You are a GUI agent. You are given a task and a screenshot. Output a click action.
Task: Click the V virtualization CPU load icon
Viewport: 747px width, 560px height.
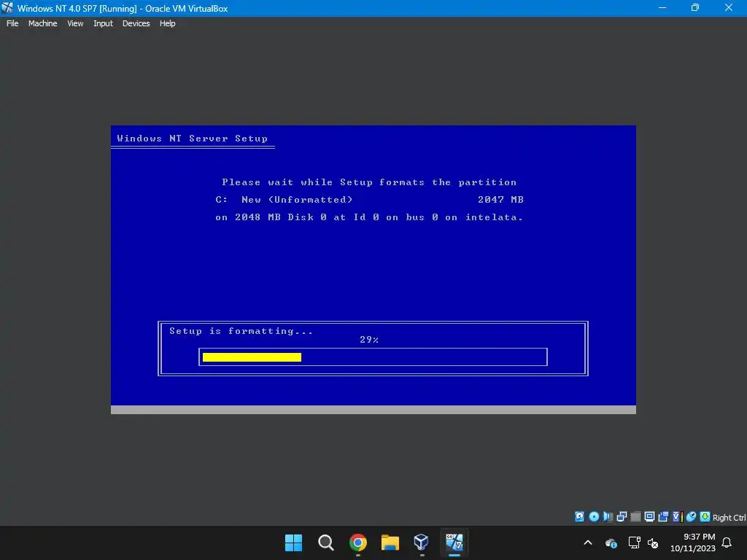(677, 517)
